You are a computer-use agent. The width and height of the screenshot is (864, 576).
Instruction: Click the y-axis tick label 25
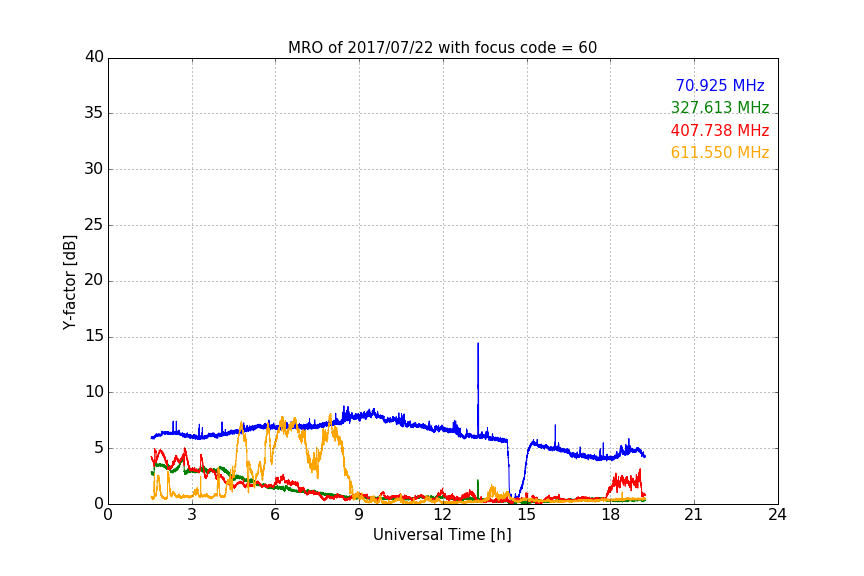click(x=94, y=224)
